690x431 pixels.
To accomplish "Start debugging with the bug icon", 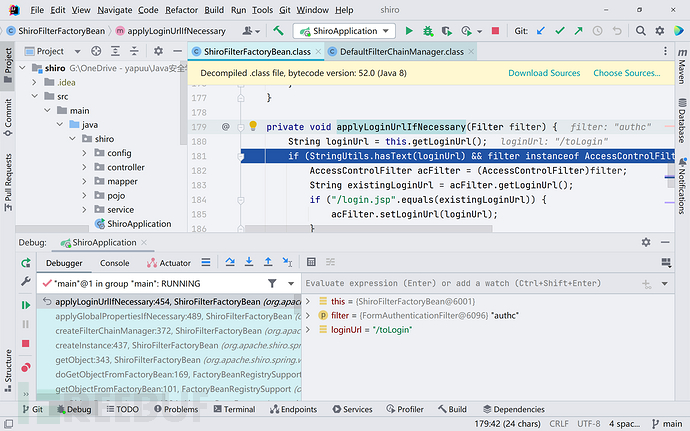I will (428, 31).
